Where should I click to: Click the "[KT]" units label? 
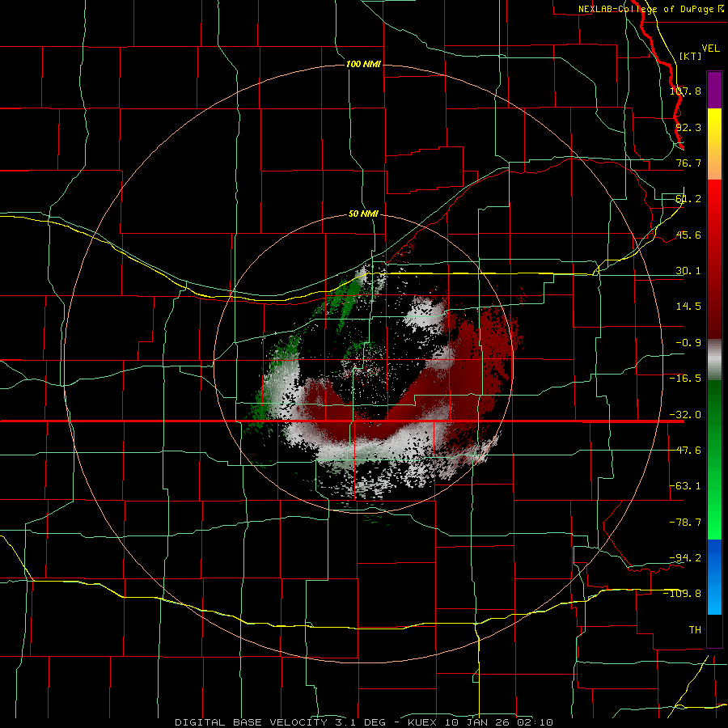click(690, 56)
